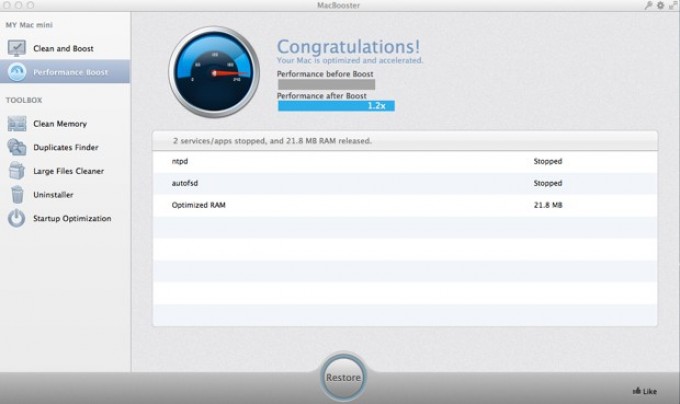Select the autofsd row name
Screen dimensions: 680x404
185,183
